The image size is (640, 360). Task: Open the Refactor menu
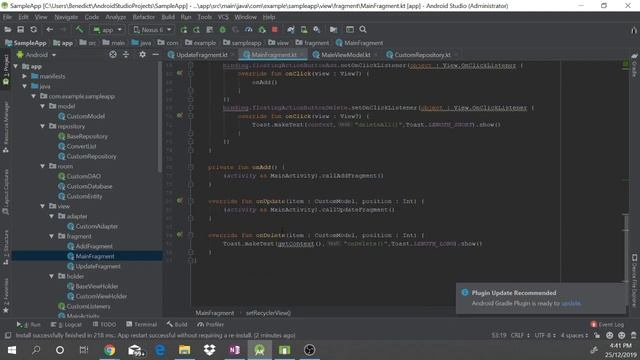[x=144, y=17]
